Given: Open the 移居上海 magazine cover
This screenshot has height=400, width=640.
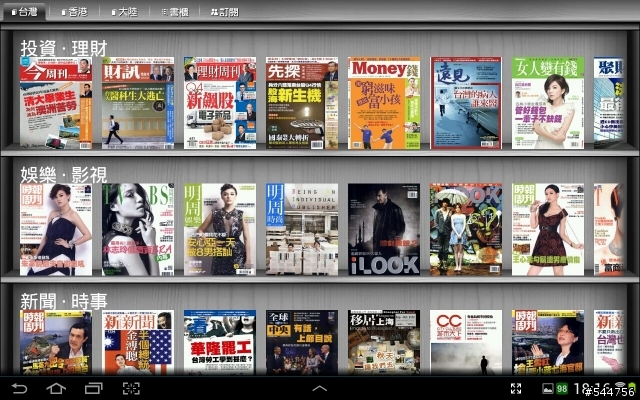Looking at the screenshot, I should click(384, 342).
